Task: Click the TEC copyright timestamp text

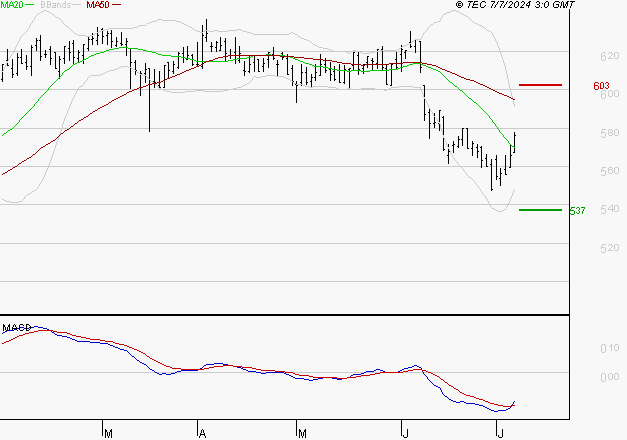Action: tap(515, 4)
